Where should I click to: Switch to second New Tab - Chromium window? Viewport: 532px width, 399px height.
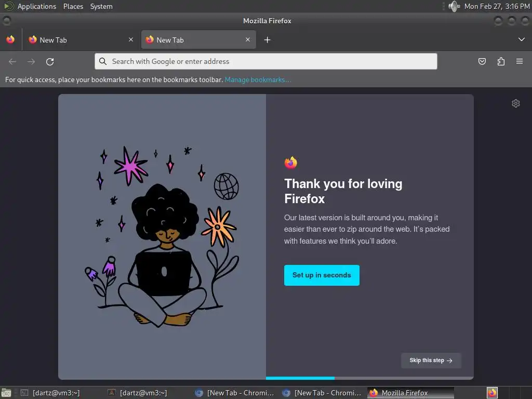click(323, 393)
